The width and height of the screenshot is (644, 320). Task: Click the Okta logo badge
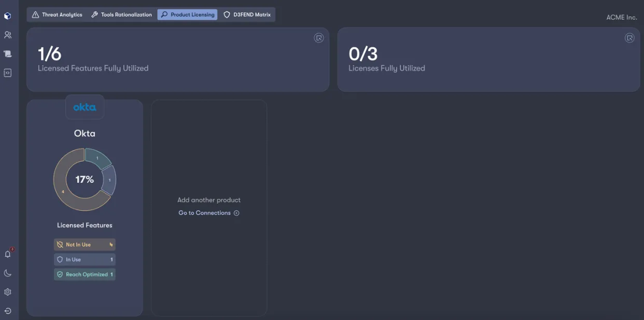coord(85,107)
